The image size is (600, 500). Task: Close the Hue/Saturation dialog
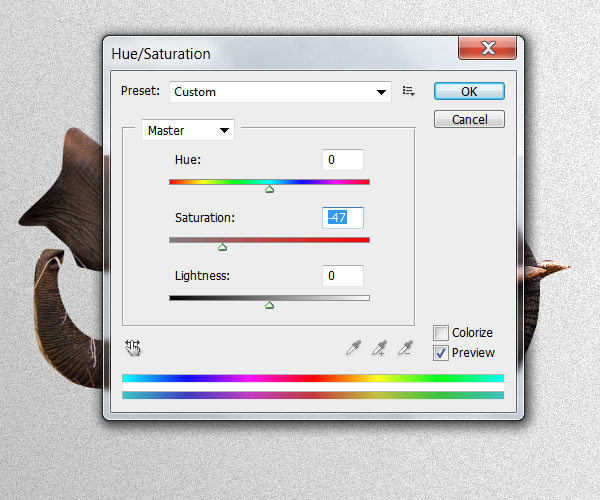point(488,48)
